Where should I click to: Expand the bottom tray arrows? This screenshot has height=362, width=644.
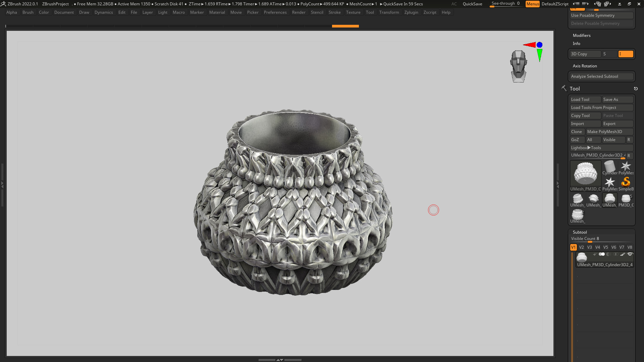point(280,360)
